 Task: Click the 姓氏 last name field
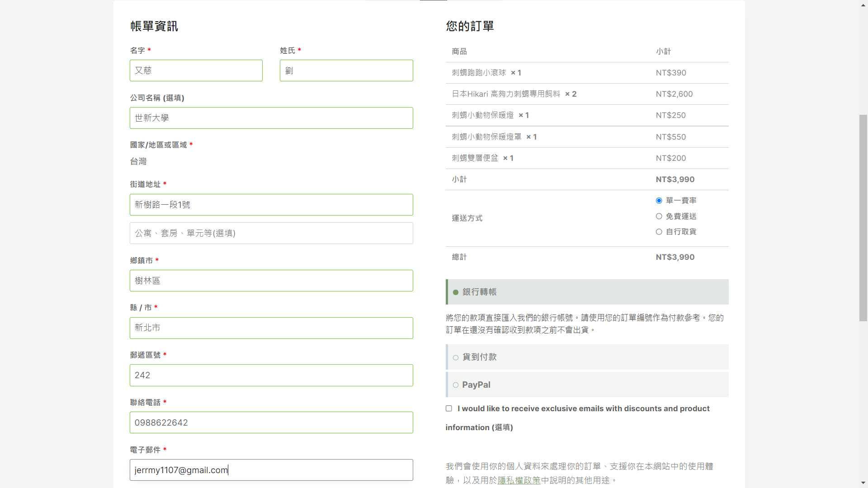point(346,70)
